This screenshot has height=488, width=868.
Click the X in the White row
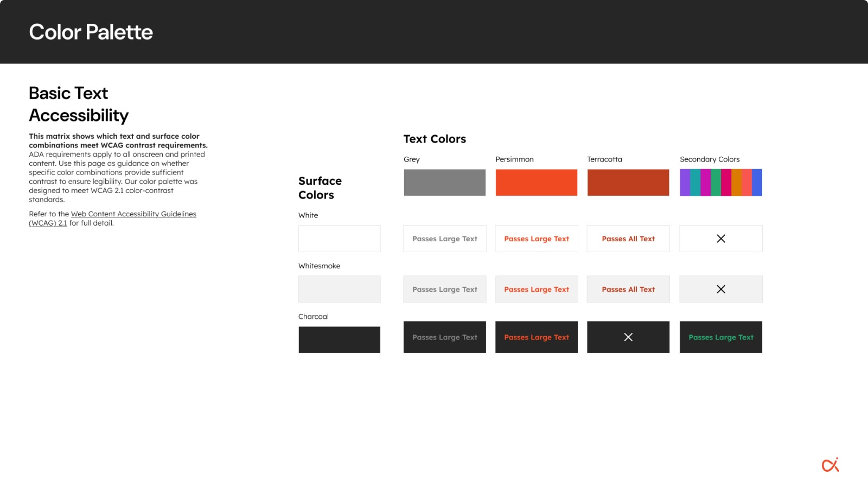pos(721,239)
